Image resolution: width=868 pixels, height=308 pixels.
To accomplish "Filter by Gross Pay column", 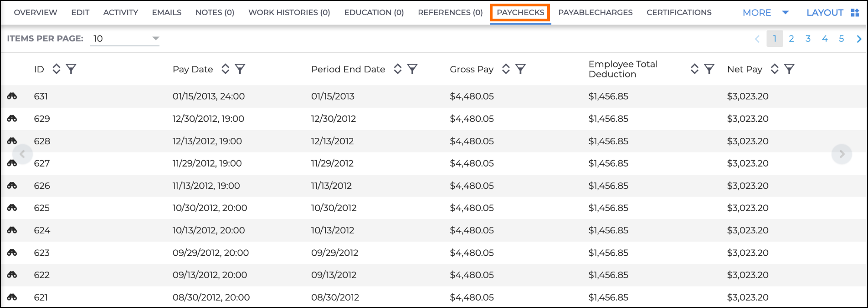I will [x=520, y=69].
